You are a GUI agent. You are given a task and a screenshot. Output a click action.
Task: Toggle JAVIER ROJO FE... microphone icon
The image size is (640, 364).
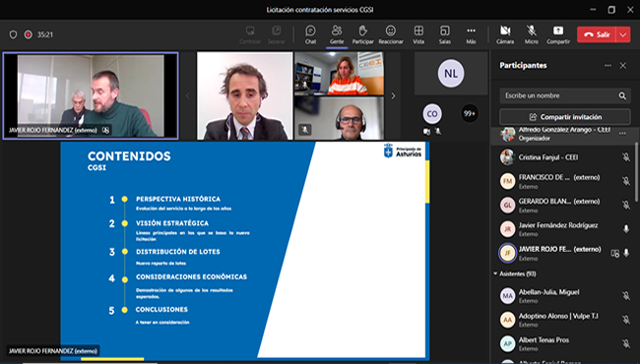(626, 253)
